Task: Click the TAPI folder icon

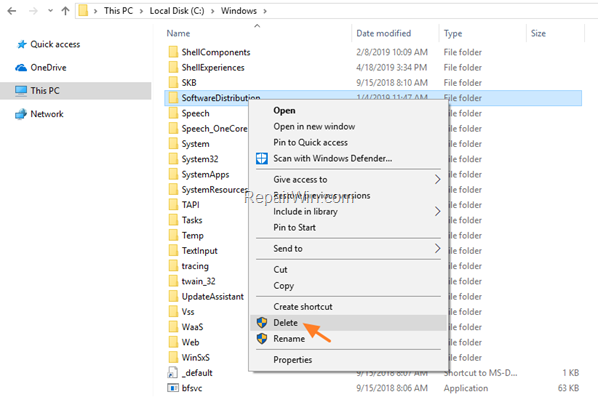Action: tap(173, 204)
